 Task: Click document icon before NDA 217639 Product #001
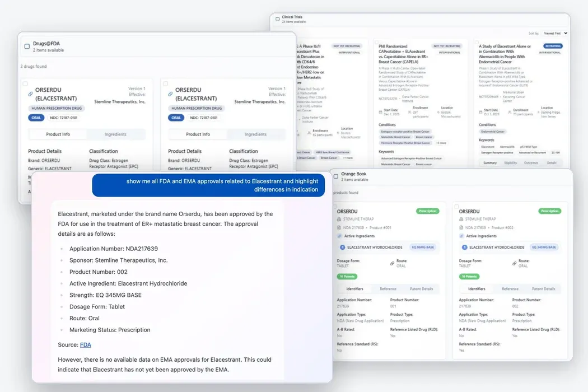coord(339,228)
